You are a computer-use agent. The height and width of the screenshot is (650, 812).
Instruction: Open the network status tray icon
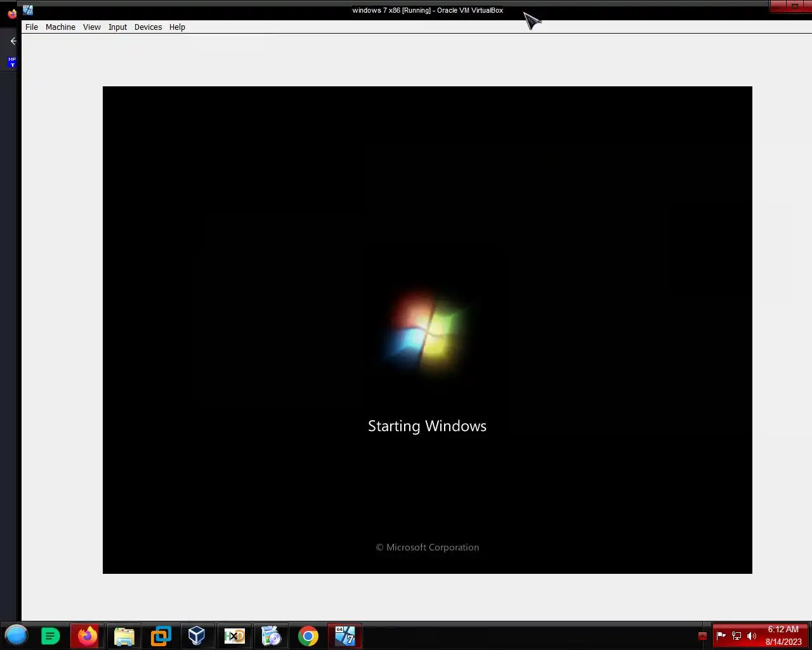(737, 636)
